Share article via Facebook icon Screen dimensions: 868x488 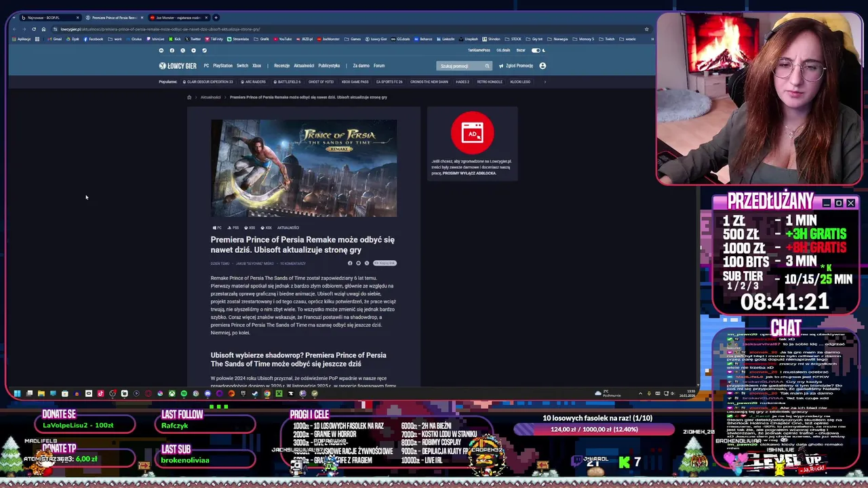pos(350,263)
